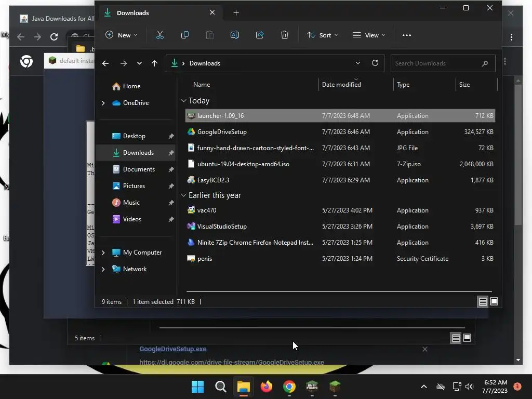Open the See more ellipsis menu
The height and width of the screenshot is (399, 532).
coord(406,35)
